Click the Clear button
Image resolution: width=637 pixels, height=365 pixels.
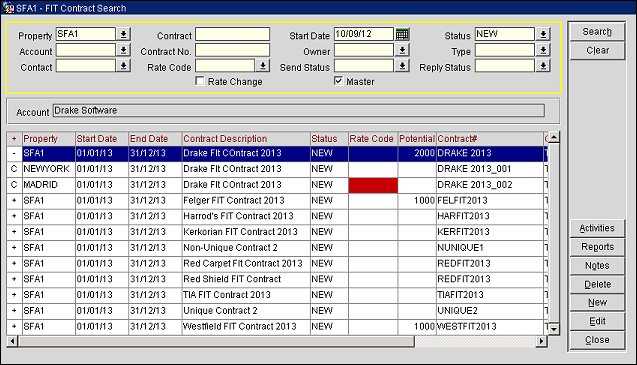pos(597,50)
